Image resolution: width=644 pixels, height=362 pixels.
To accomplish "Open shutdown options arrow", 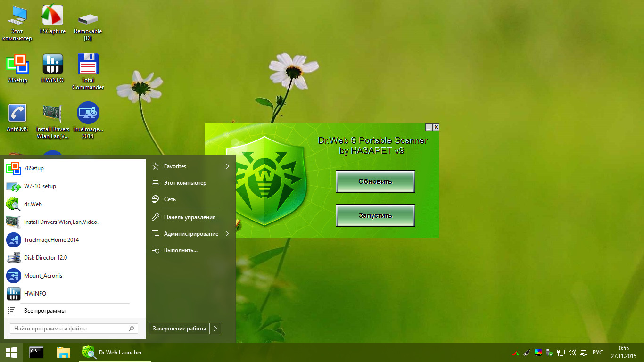I will point(215,329).
